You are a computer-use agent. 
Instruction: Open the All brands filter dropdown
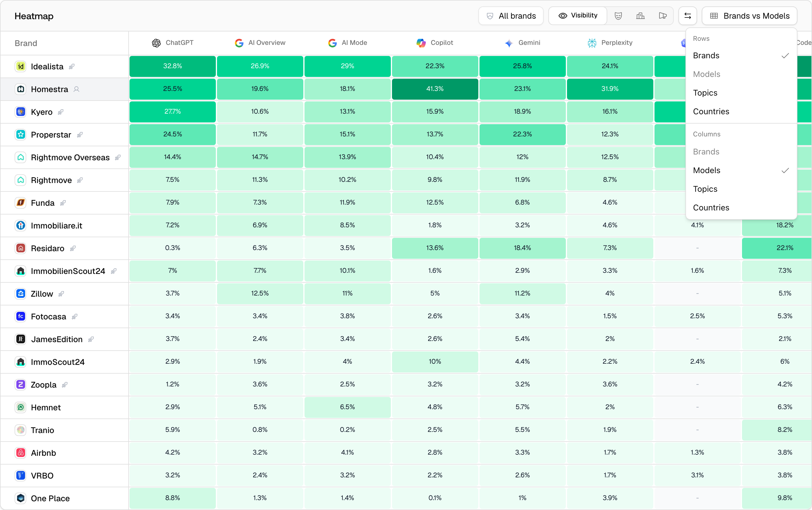pos(511,16)
